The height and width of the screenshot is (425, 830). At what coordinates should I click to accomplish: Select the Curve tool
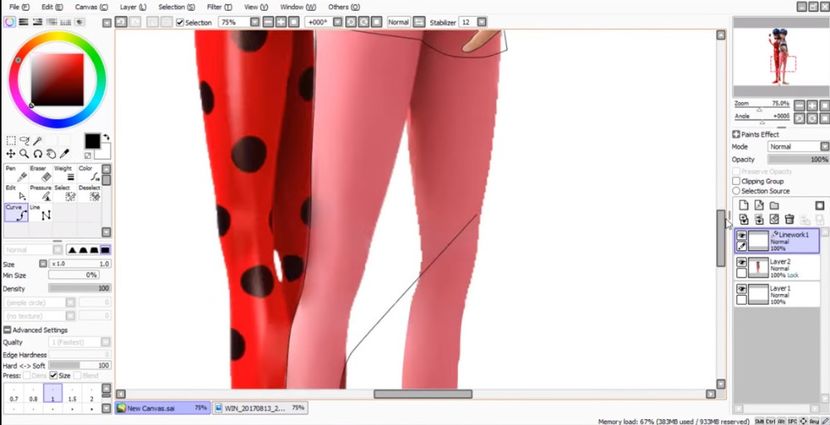(16, 213)
